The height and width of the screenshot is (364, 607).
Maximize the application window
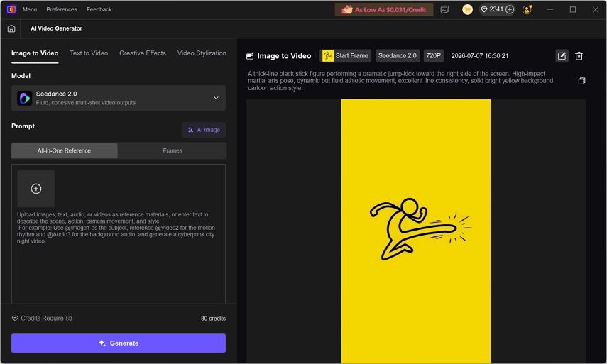point(572,9)
